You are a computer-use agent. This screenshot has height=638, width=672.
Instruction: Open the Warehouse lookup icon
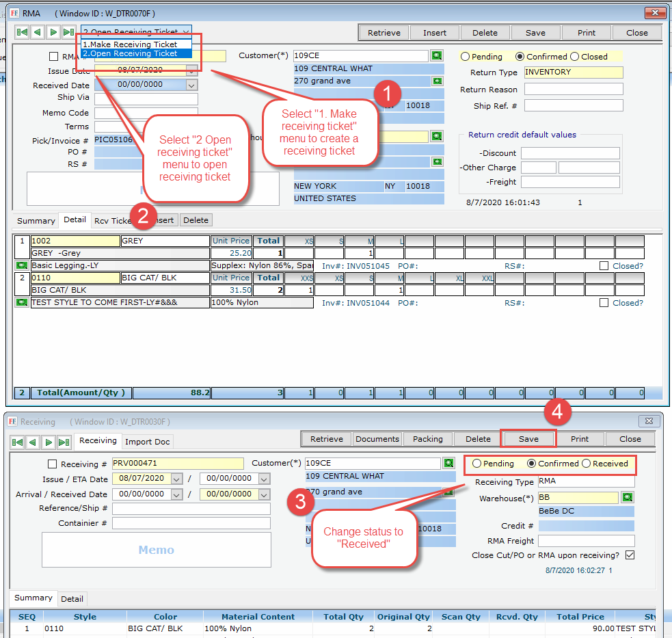click(x=628, y=498)
